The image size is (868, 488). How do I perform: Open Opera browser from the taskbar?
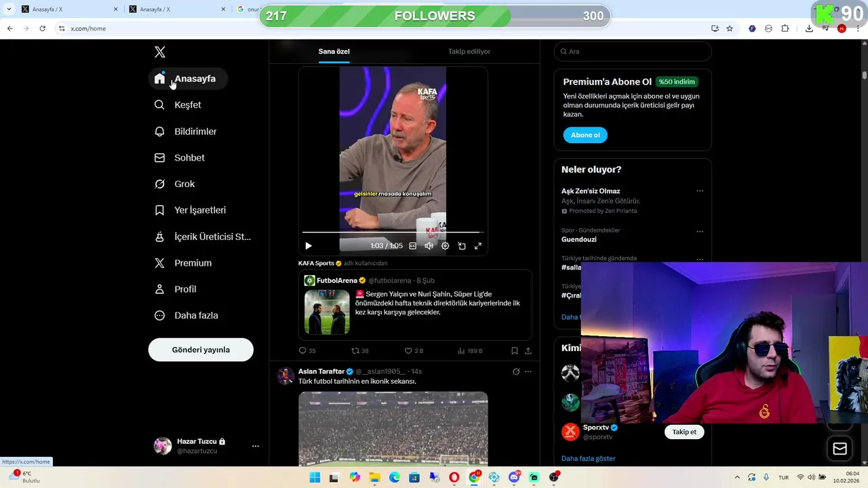454,478
